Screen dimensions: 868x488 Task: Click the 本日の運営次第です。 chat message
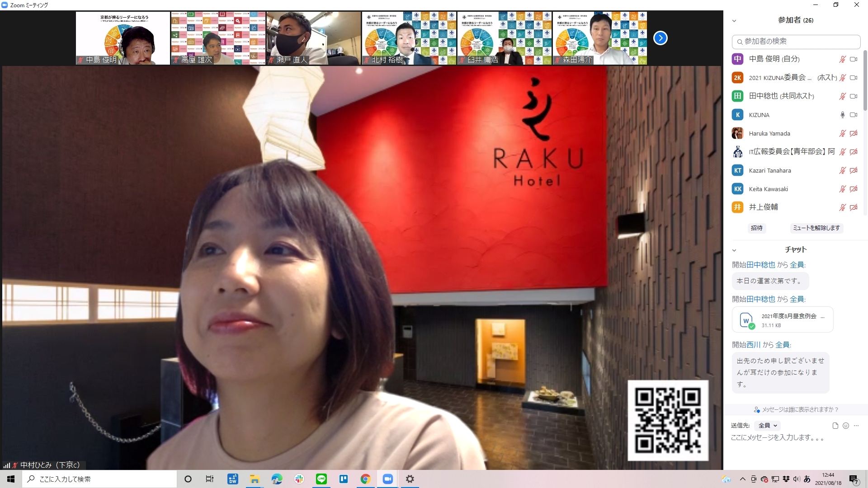770,281
